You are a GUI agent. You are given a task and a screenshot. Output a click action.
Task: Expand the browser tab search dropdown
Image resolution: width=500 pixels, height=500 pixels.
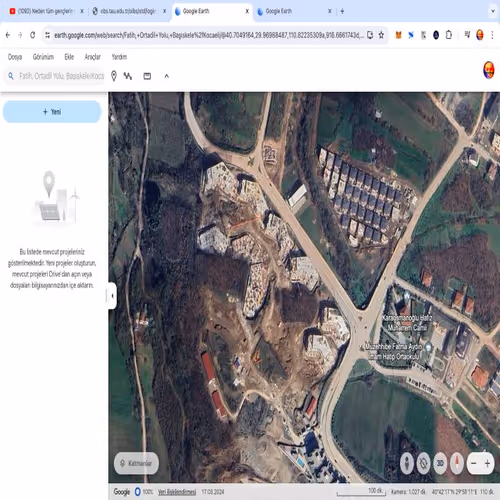click(493, 11)
